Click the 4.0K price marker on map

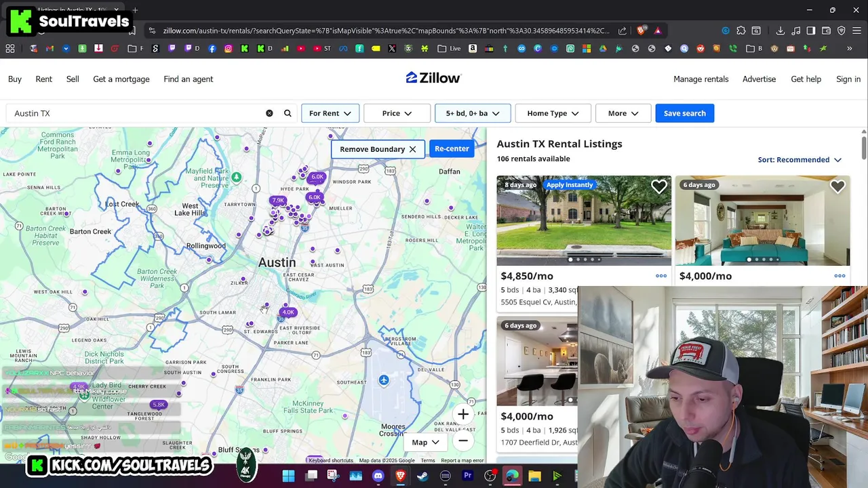pyautogui.click(x=288, y=312)
